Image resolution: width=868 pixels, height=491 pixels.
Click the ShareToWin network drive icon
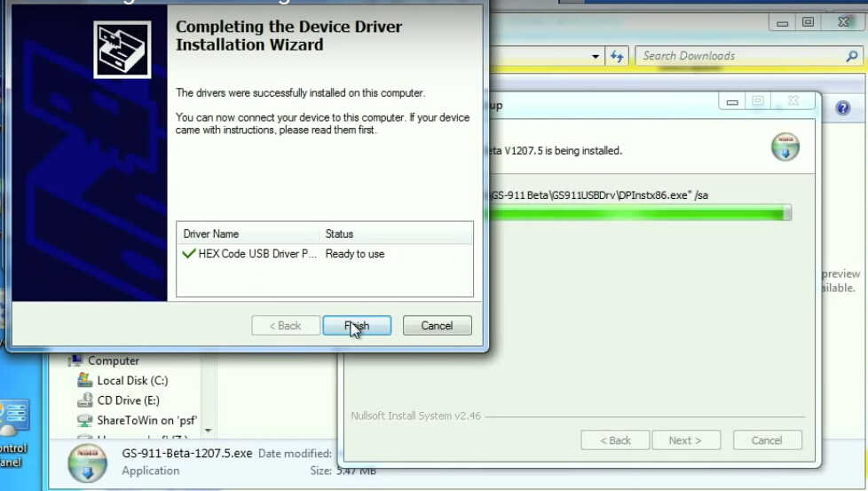(x=84, y=420)
